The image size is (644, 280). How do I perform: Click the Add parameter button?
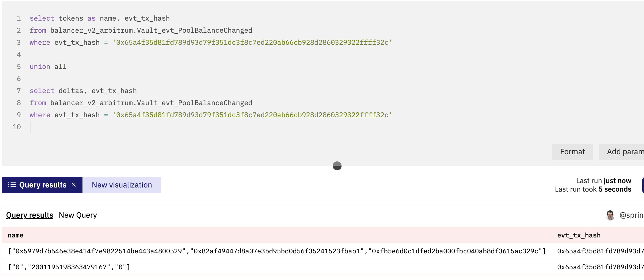tap(621, 152)
